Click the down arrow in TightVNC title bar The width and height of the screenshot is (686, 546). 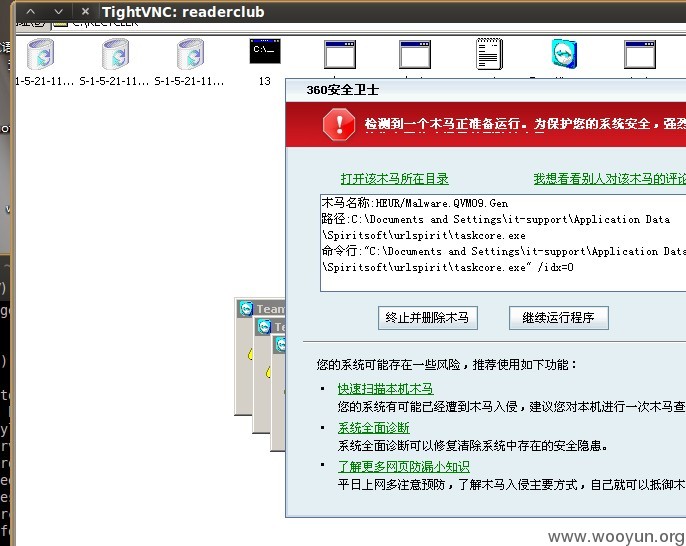pos(58,11)
